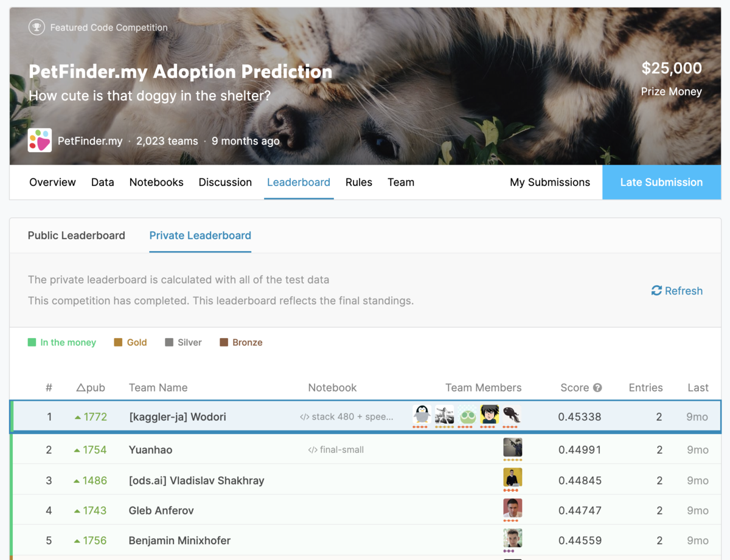Click score value 0.44559

coord(579,541)
